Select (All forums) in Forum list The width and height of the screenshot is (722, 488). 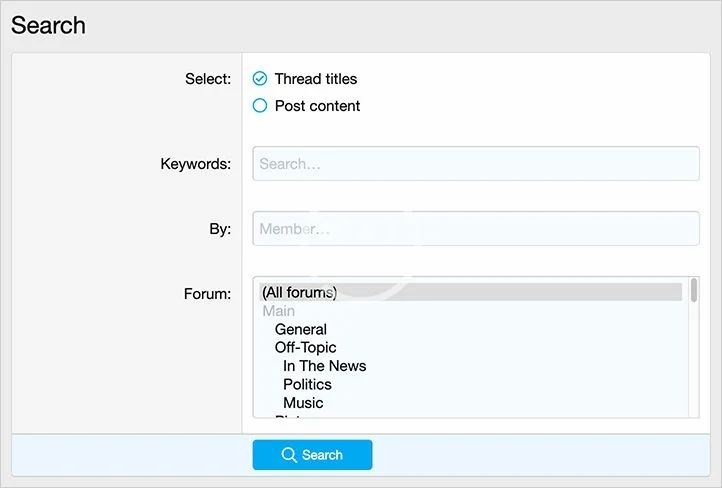click(299, 292)
